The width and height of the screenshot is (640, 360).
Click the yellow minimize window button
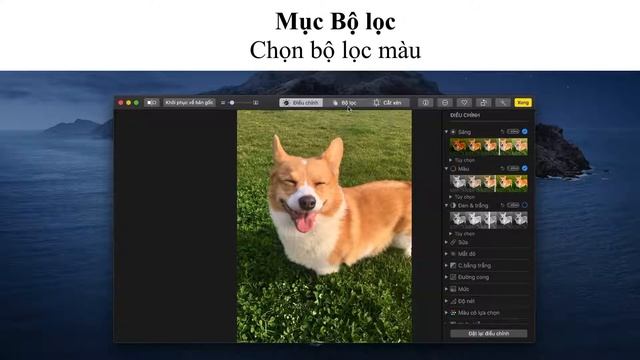(129, 102)
